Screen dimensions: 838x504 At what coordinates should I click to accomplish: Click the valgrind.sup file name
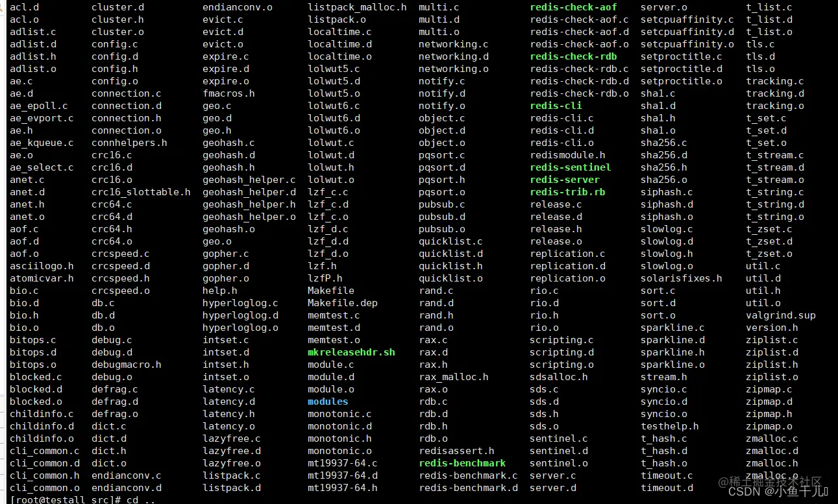781,315
